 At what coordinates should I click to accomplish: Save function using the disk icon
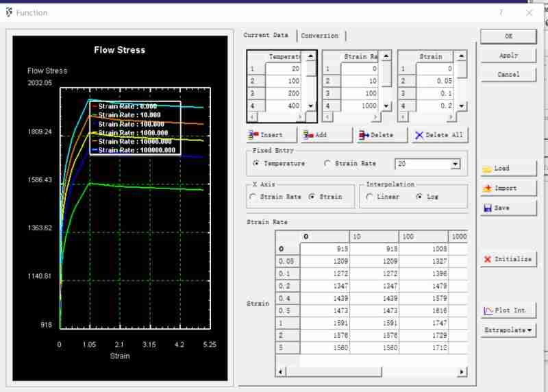point(507,208)
